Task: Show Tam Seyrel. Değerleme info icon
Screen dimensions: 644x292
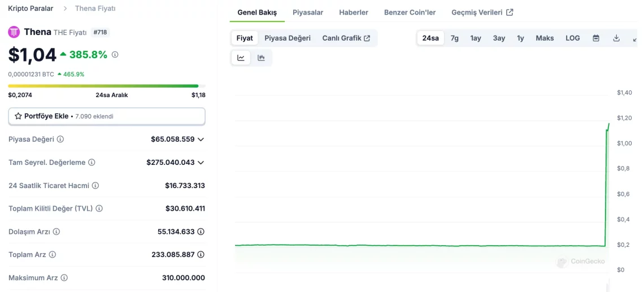Action: [x=92, y=162]
